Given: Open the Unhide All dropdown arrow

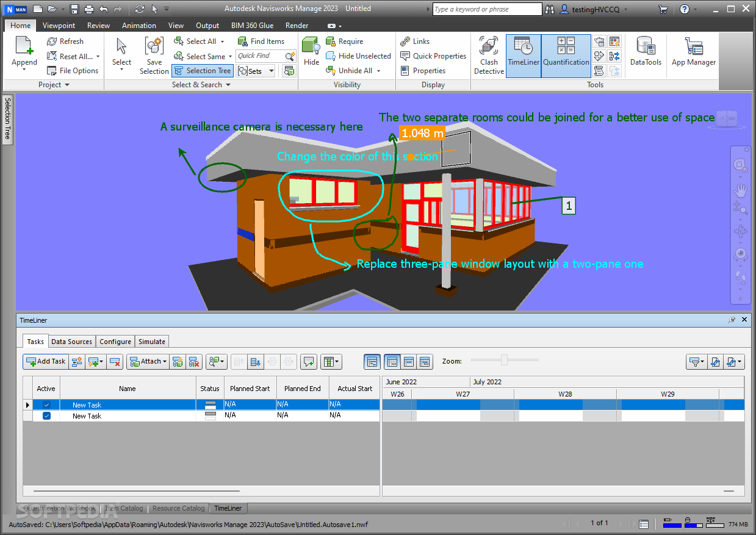Looking at the screenshot, I should click(x=378, y=71).
